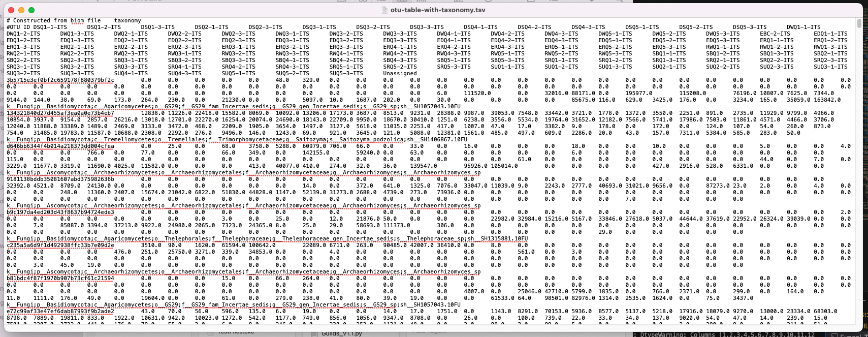868x337 pixels.
Task: Click the document icon in the title bar
Action: pos(385,10)
